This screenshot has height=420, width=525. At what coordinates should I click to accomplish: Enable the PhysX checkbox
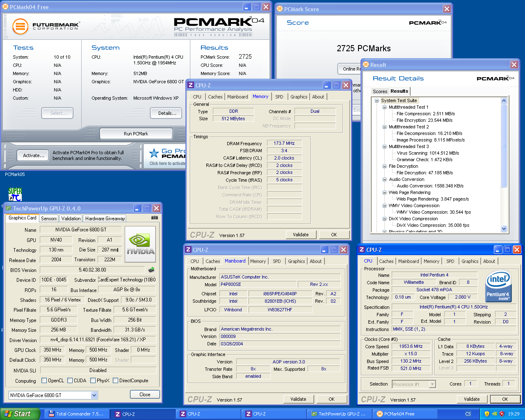click(93, 381)
